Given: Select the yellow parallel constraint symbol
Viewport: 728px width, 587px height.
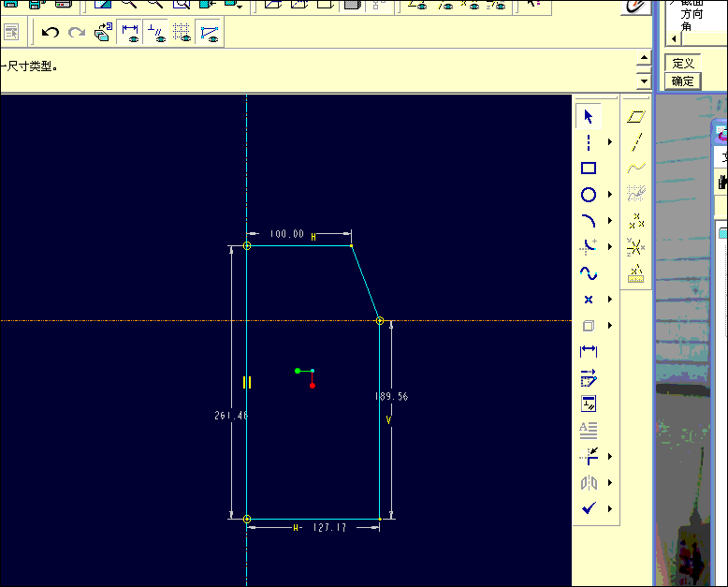Looking at the screenshot, I should click(247, 382).
